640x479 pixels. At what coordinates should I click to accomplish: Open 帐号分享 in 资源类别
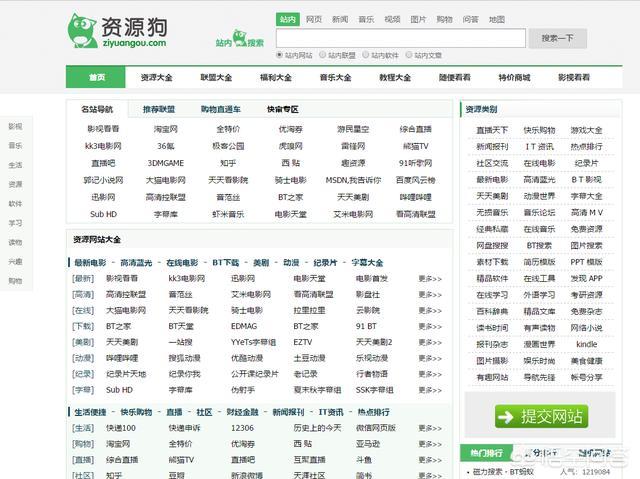[x=587, y=377]
